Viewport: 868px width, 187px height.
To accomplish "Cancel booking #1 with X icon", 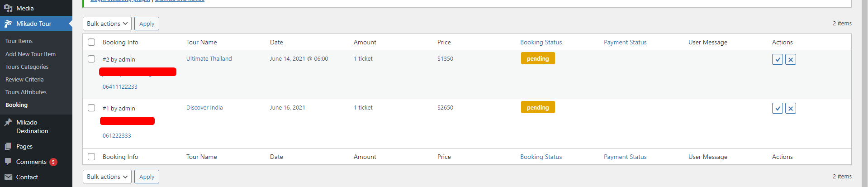I will point(791,108).
